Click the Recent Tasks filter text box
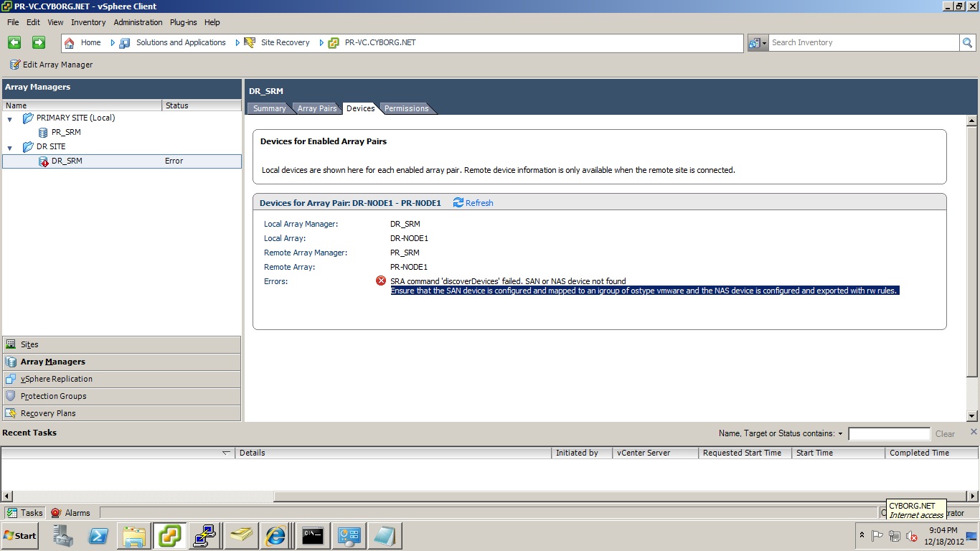The height and width of the screenshot is (551, 980). coord(889,434)
